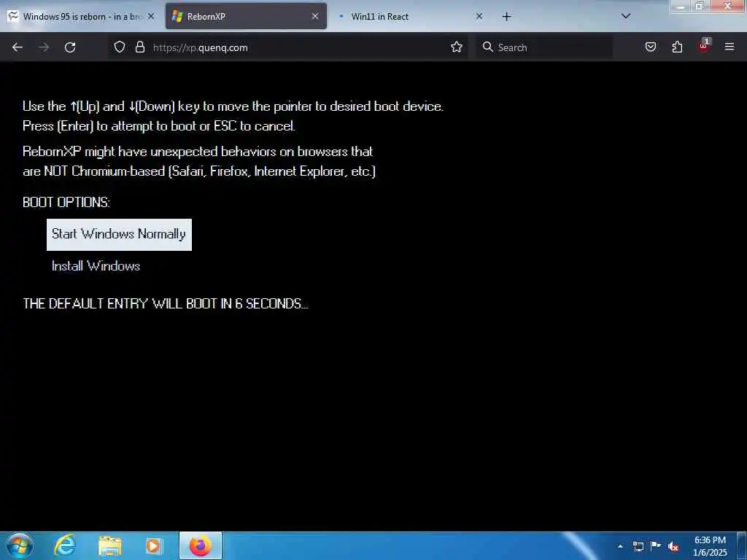
Task: Open a new tab with plus button
Action: click(506, 17)
